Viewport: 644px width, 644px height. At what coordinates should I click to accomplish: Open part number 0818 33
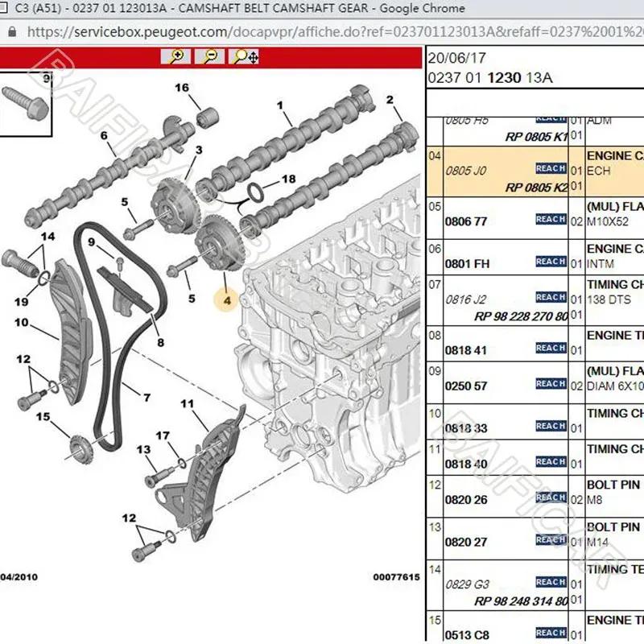[x=466, y=428]
